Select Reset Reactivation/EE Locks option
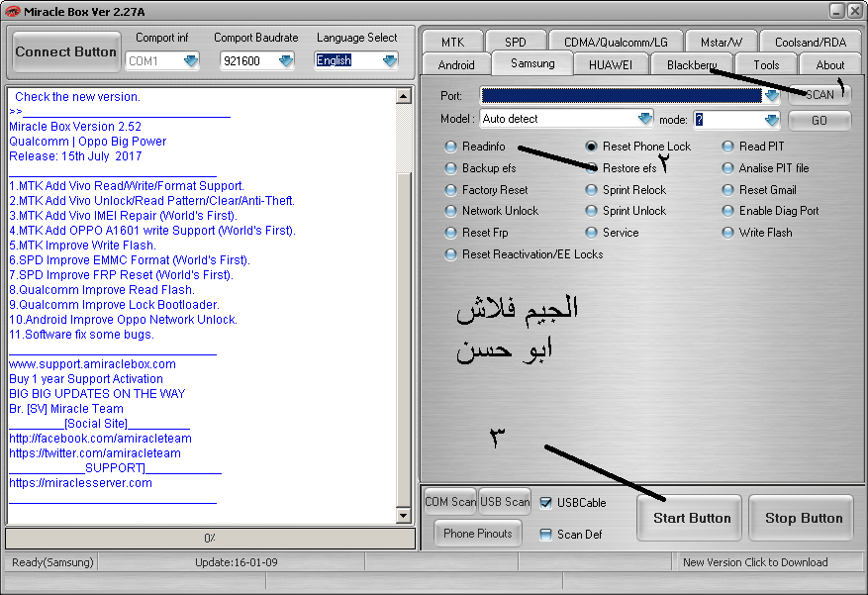The image size is (868, 595). pyautogui.click(x=451, y=254)
